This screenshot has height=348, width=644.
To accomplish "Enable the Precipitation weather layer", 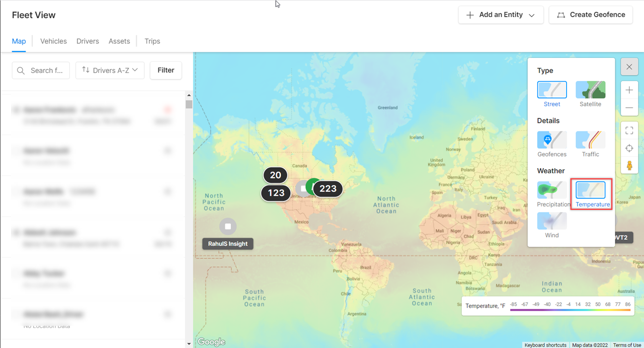I will 552,190.
